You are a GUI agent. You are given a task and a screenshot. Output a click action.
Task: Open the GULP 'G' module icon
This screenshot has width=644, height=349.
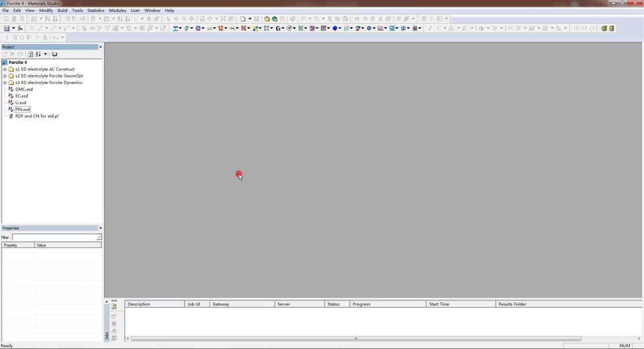tap(278, 28)
